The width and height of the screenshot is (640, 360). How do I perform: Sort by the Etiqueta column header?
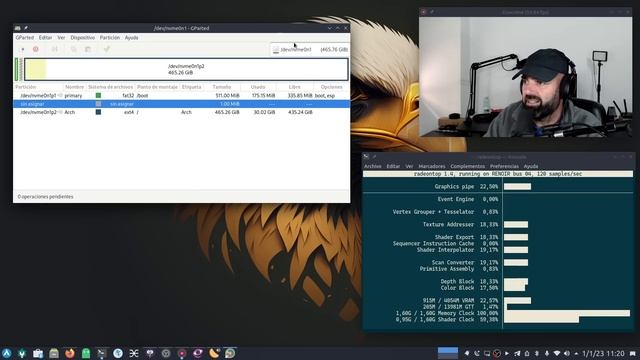(191, 87)
